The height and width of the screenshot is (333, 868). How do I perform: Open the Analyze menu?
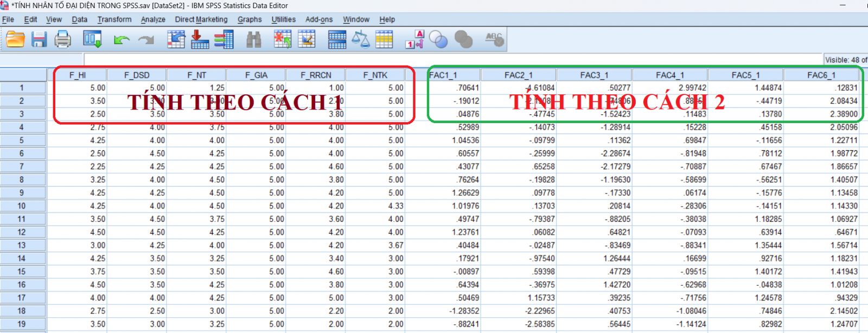tap(153, 20)
